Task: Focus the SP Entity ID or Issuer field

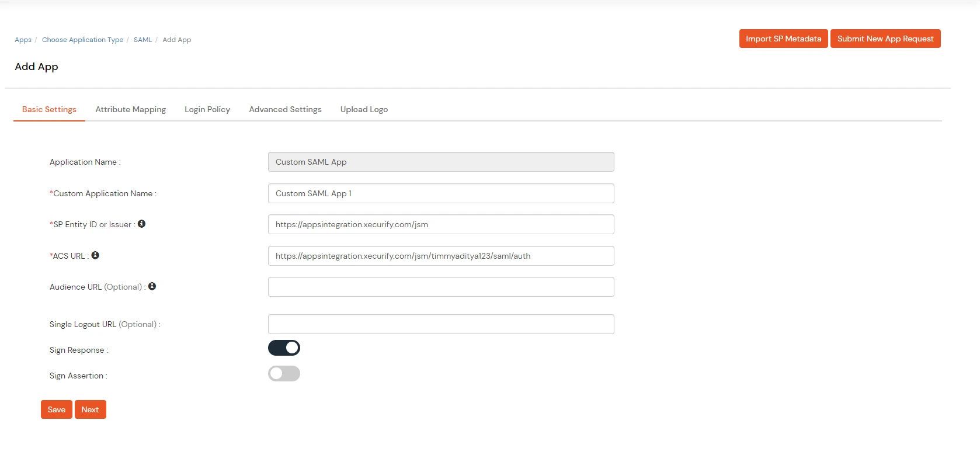Action: (x=441, y=224)
